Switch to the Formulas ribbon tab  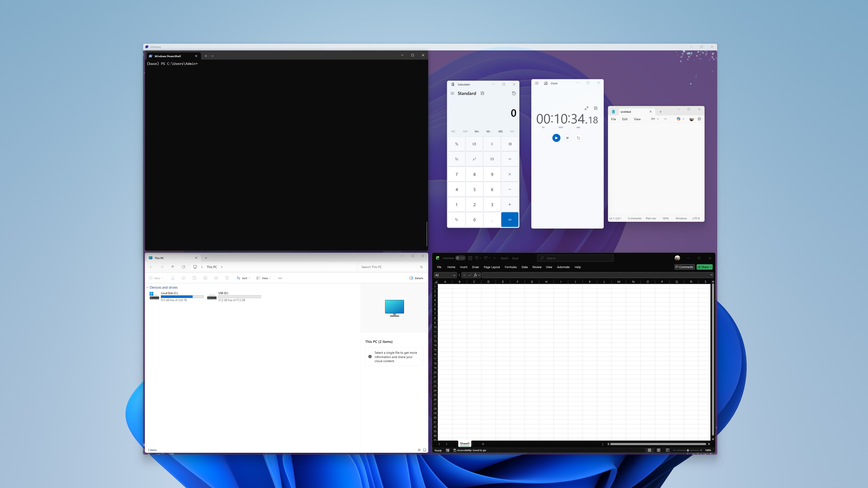tap(511, 267)
